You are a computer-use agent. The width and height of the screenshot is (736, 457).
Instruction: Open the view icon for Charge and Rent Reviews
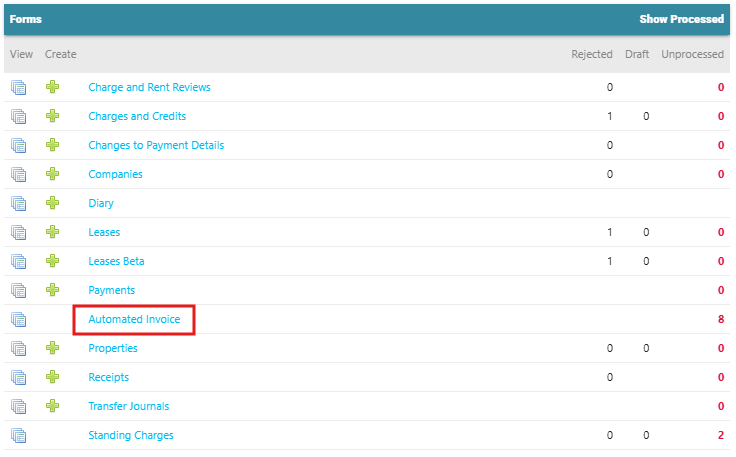click(x=19, y=87)
